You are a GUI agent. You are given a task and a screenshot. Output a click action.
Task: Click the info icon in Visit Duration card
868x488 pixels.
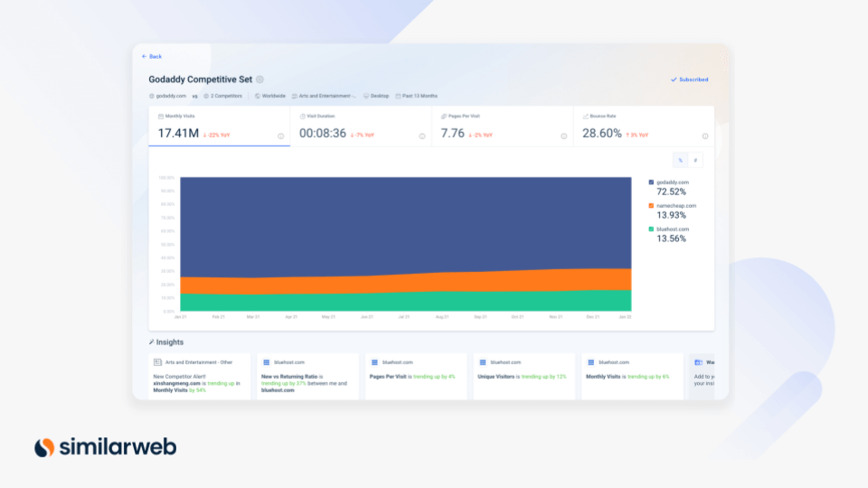point(422,136)
